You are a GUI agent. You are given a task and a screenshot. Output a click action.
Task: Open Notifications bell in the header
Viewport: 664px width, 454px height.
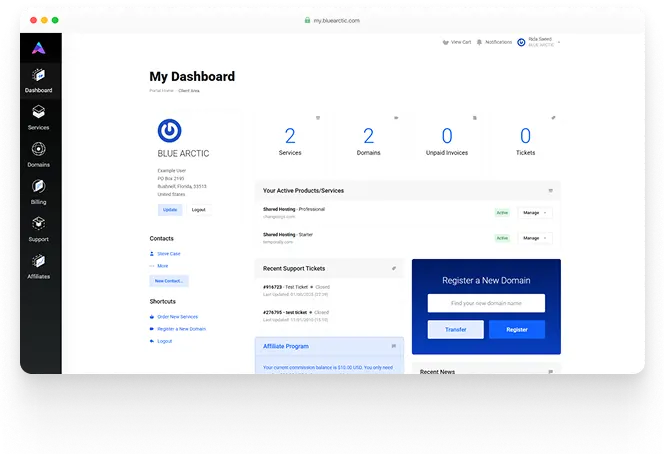495,42
